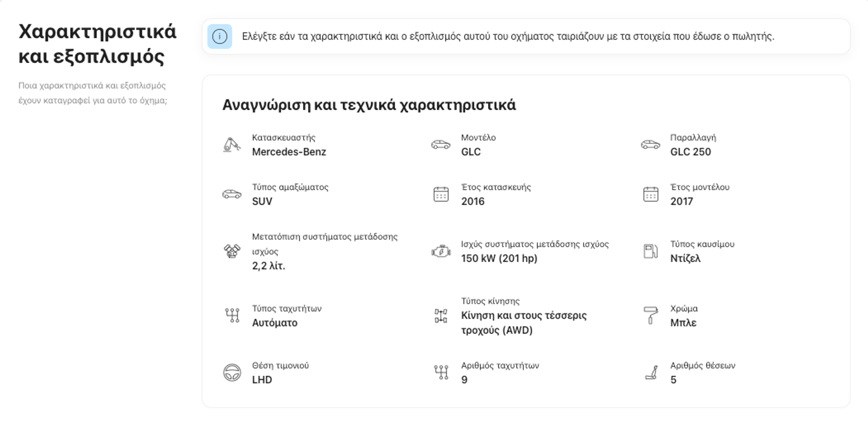Click the Αριθμός θέσεων label
868x422 pixels.
tap(703, 366)
